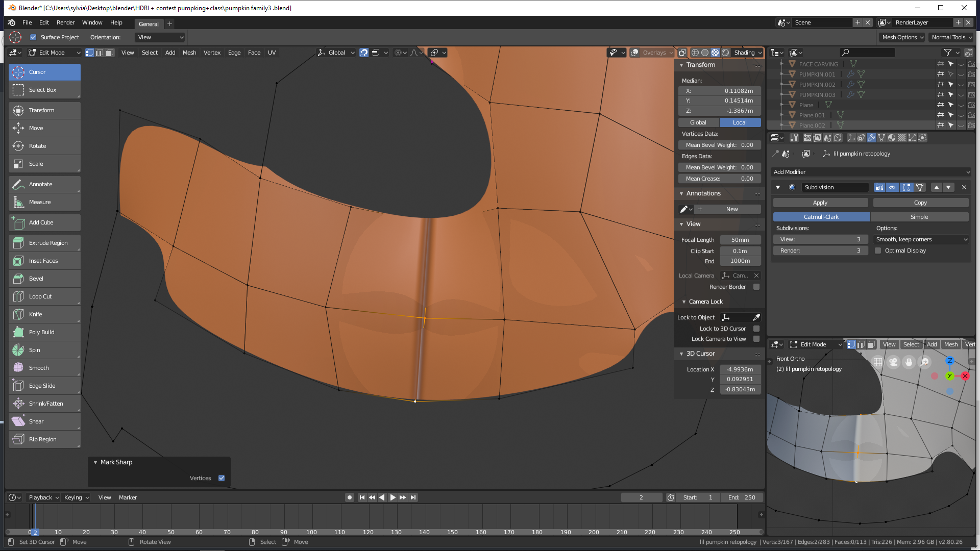Open the Add Modifier dropdown
Image resolution: width=980 pixels, height=551 pixels.
[x=871, y=172]
